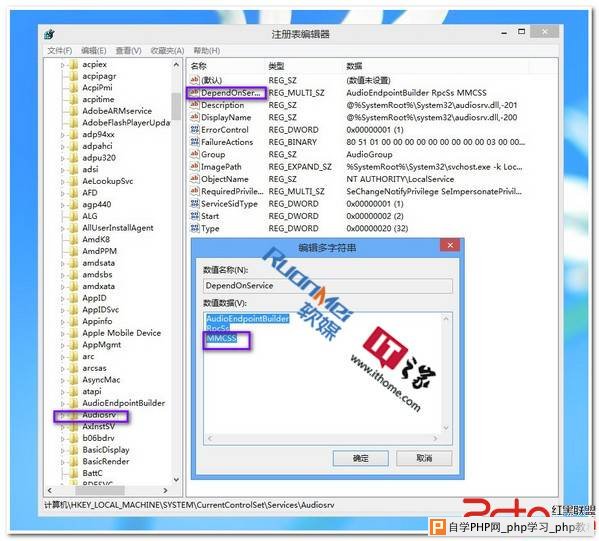The image size is (599, 541).
Task: Expand the AeLookupSvc tree node
Action: (x=63, y=181)
